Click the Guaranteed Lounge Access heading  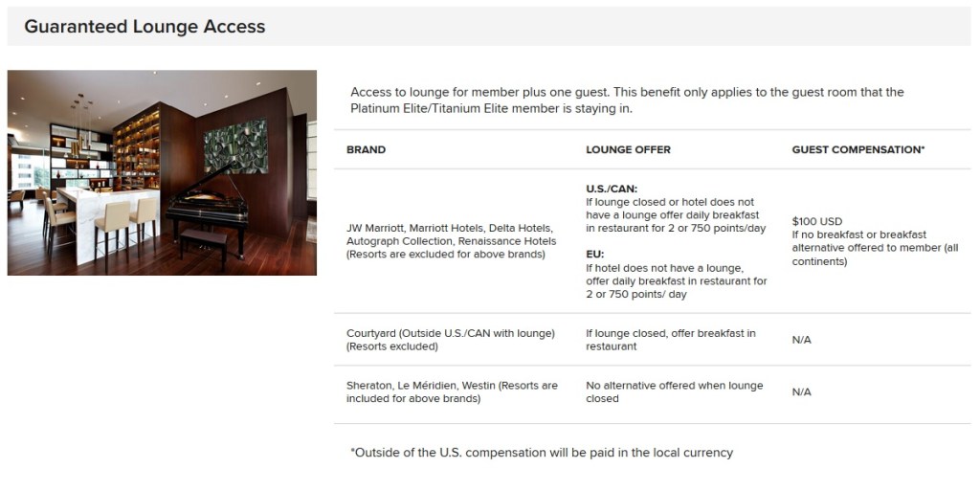pos(145,27)
